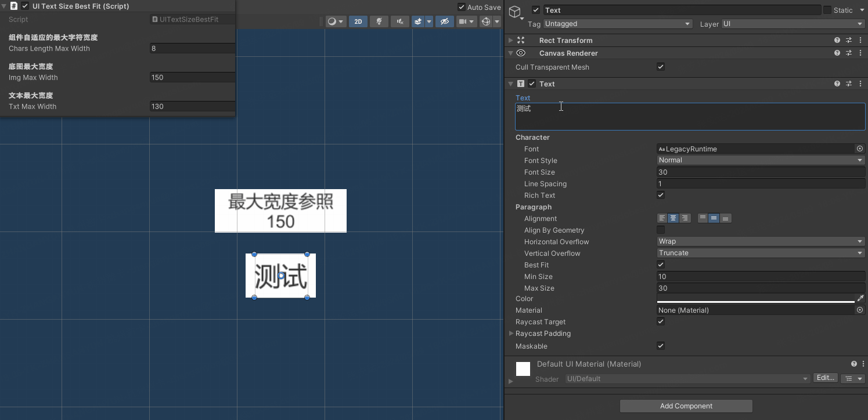868x420 pixels.
Task: Open the Color swatch of the Text component
Action: pos(755,299)
